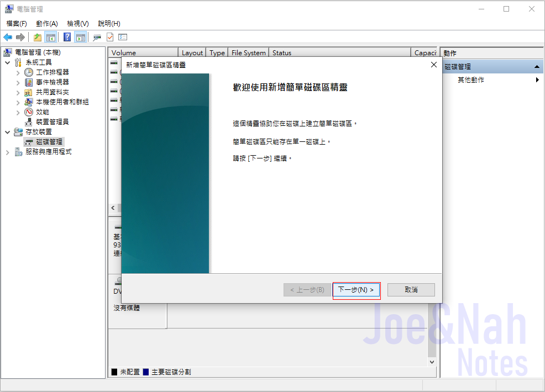Click the vertical scrollbar down arrow

tap(432, 362)
